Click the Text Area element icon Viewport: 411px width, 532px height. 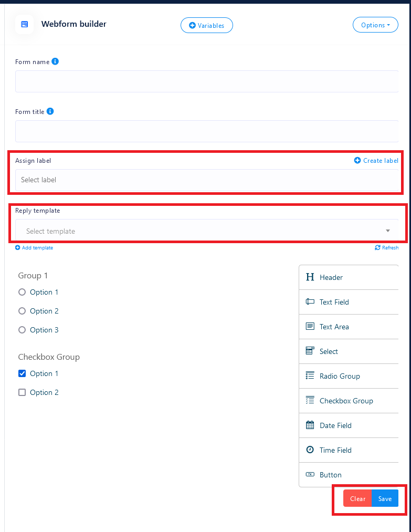pyautogui.click(x=310, y=327)
